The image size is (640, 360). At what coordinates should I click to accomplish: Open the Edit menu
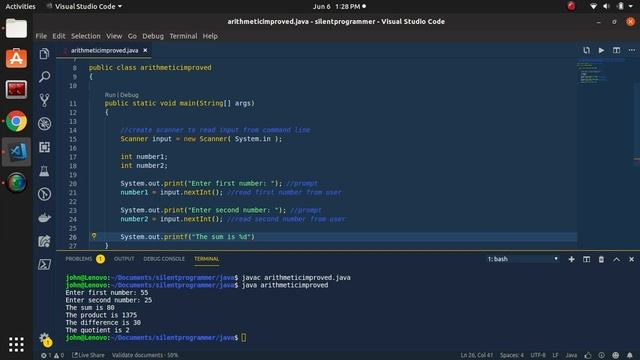(59, 36)
